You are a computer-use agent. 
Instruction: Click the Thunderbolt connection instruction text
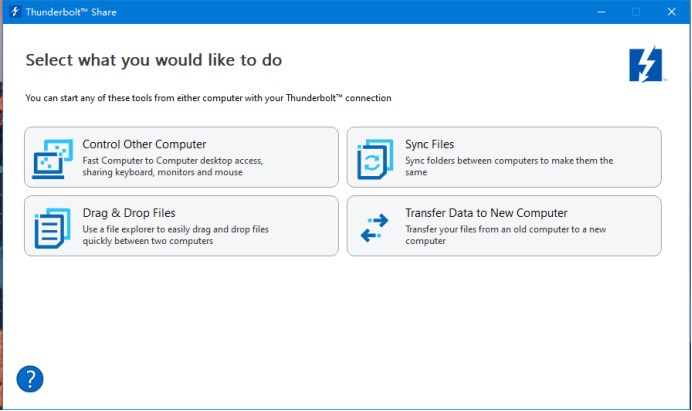click(208, 98)
